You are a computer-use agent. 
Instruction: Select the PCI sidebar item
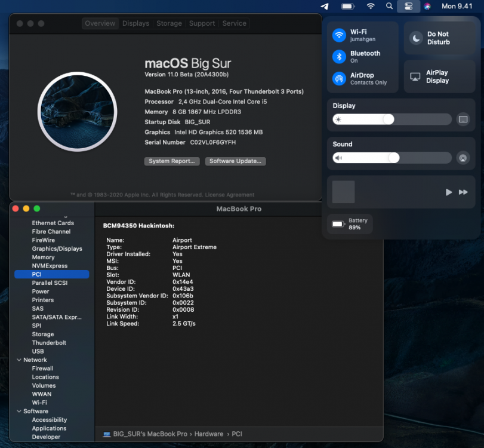(x=52, y=274)
